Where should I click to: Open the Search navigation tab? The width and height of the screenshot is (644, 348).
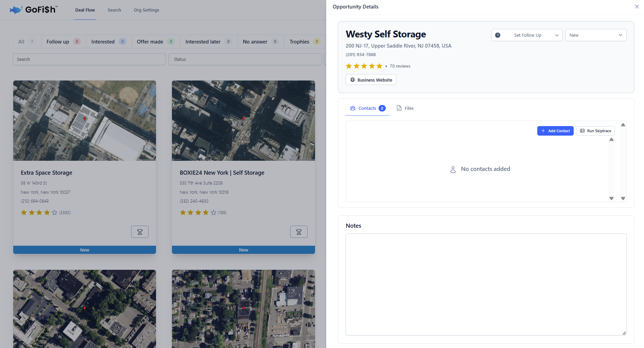click(114, 10)
